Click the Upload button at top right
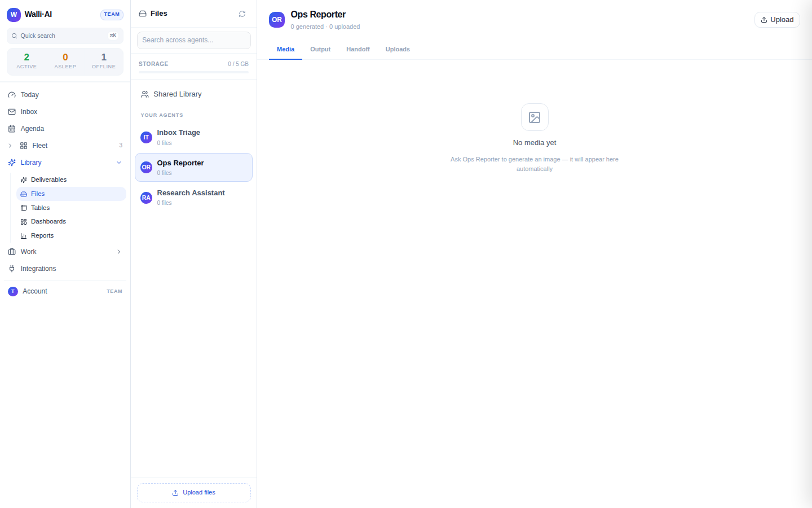812x508 pixels. [777, 20]
